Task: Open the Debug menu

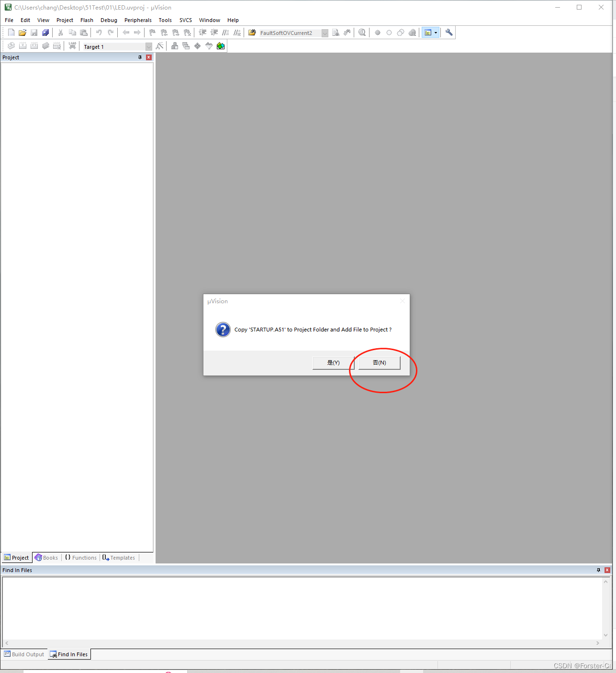Action: point(109,20)
